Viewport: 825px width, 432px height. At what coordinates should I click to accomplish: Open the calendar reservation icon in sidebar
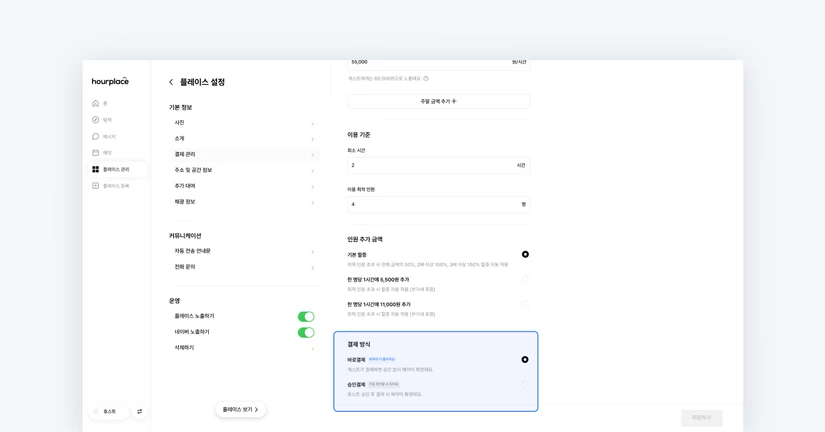(x=95, y=153)
